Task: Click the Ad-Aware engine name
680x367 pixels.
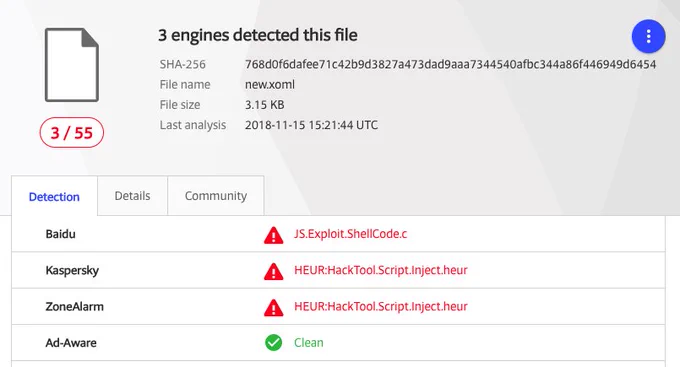Action: coord(71,343)
